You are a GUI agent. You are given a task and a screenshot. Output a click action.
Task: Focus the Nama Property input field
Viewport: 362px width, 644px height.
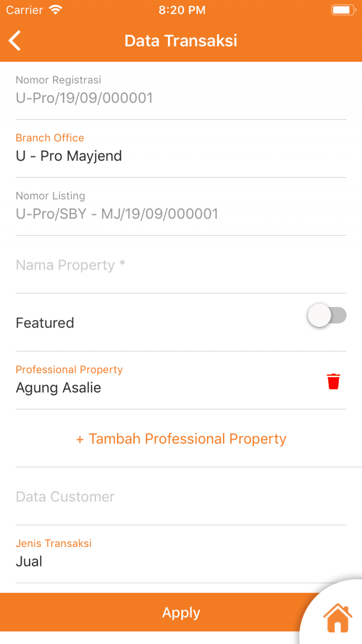pos(181,265)
